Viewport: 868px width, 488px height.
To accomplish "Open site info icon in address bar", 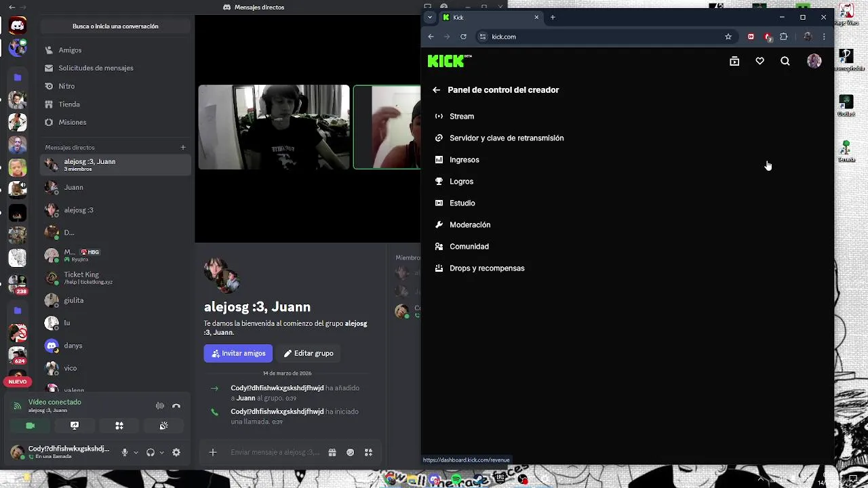I will tap(483, 37).
